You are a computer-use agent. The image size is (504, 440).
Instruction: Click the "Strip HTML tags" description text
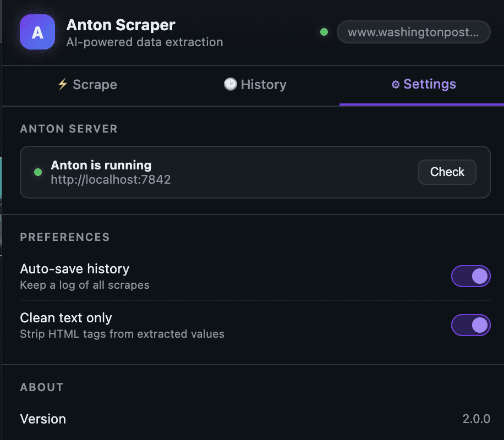122,334
